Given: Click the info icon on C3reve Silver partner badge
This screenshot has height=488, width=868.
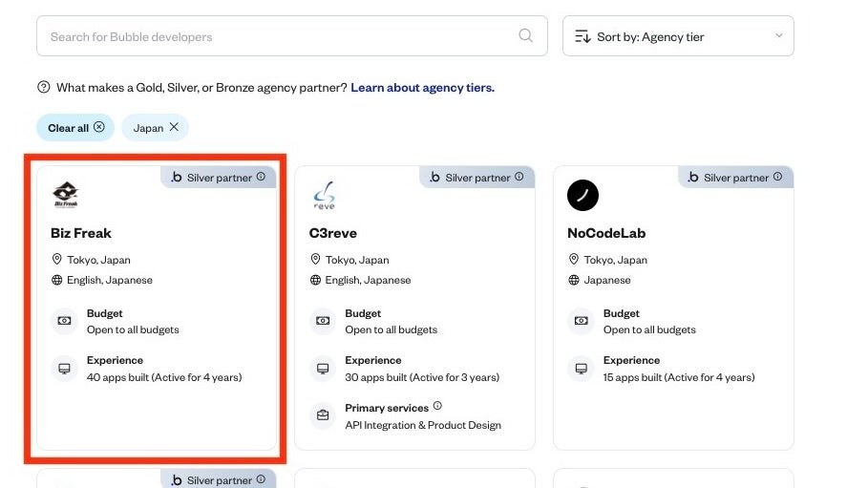Looking at the screenshot, I should point(519,176).
